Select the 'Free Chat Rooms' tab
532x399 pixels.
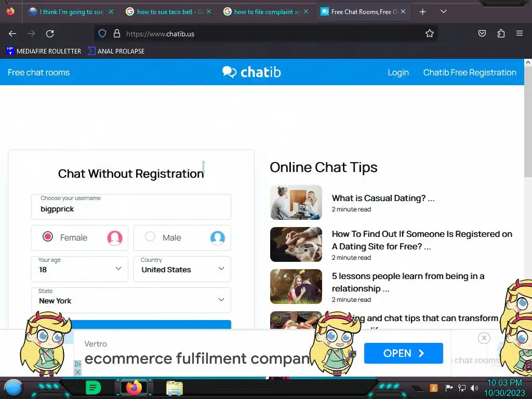point(363,12)
